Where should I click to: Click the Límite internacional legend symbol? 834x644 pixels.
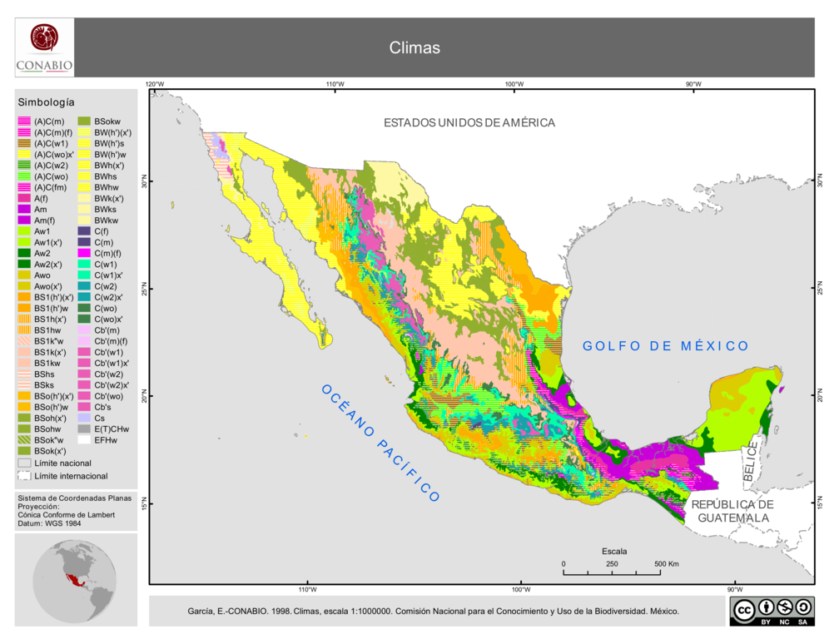24,476
